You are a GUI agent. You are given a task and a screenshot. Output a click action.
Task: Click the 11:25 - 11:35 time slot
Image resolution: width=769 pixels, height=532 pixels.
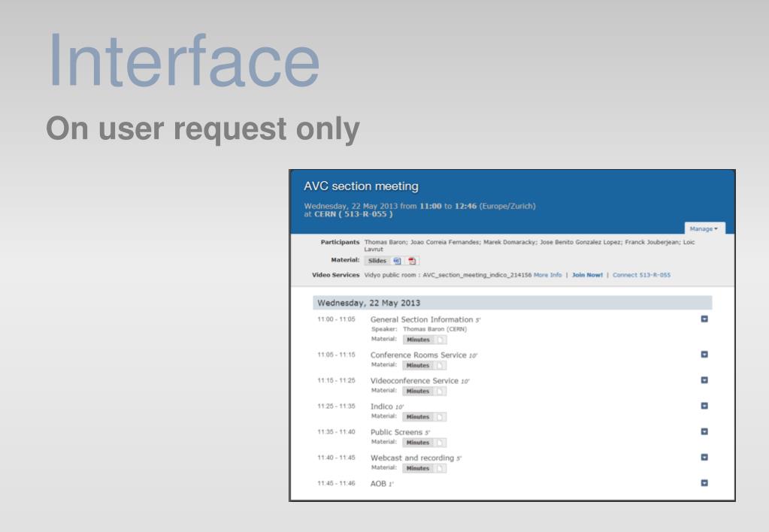point(337,406)
